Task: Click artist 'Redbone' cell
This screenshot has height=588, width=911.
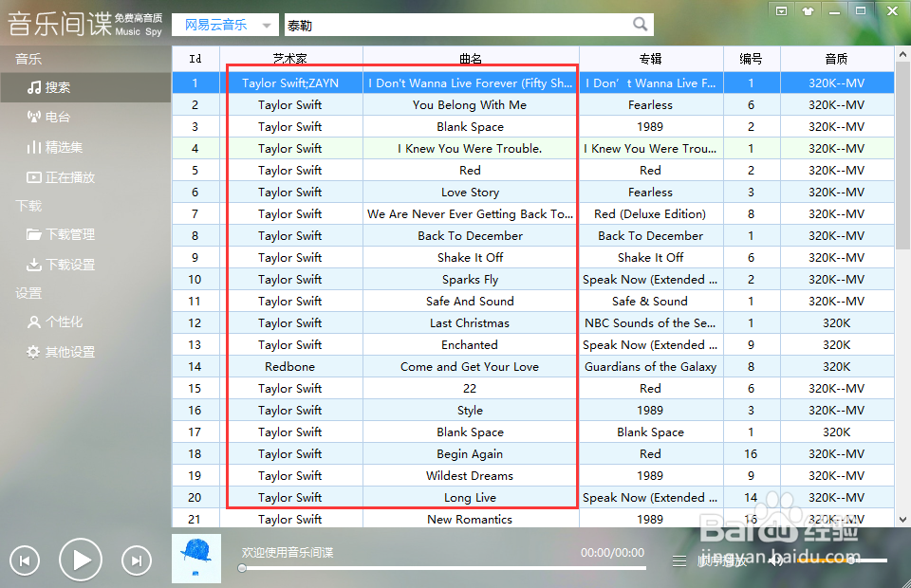Action: [290, 367]
